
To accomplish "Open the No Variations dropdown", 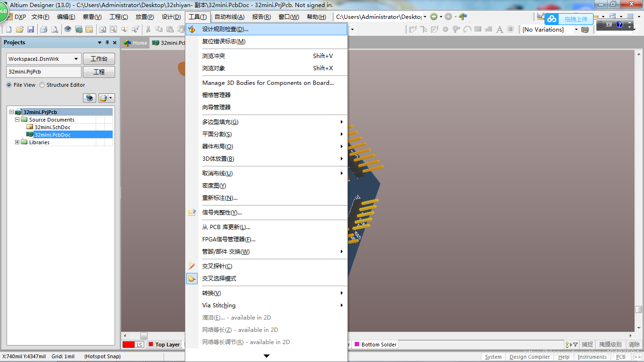I will coord(576,29).
